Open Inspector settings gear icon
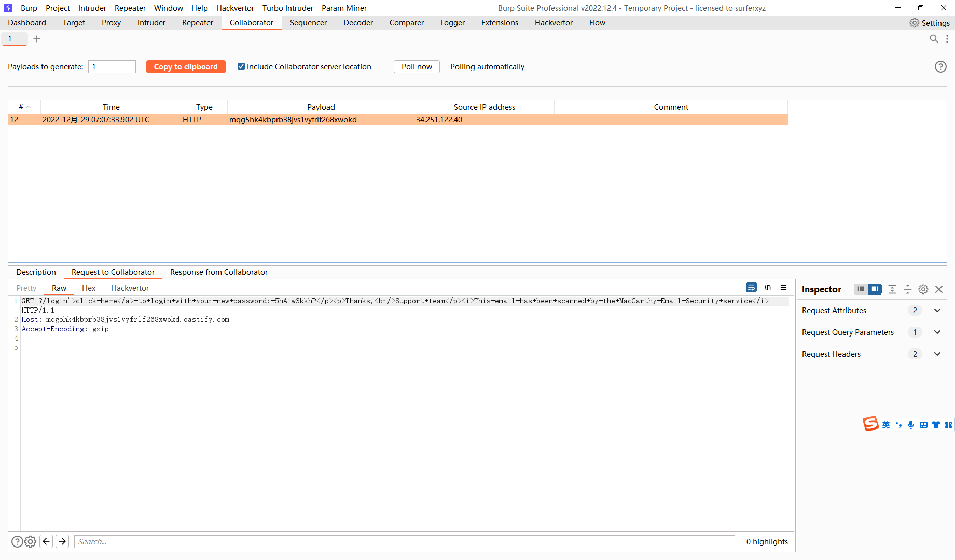This screenshot has height=560, width=955. 923,289
